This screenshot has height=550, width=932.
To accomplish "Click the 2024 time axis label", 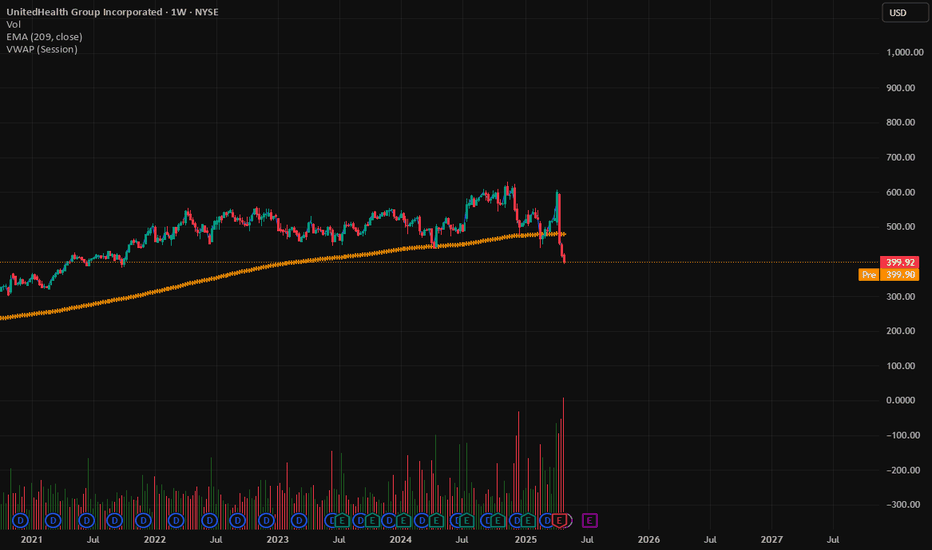I will (x=400, y=539).
